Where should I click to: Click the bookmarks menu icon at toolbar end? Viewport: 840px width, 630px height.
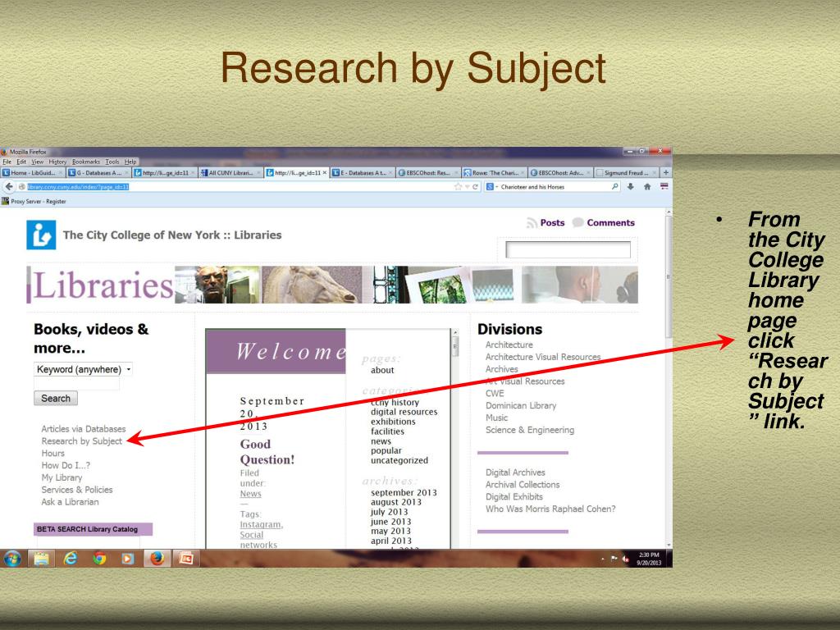[x=664, y=186]
